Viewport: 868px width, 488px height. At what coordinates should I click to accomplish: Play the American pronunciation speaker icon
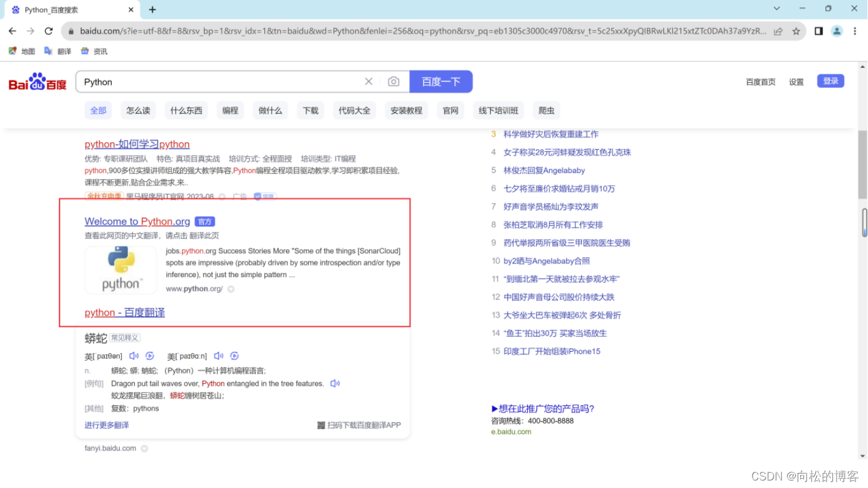tap(218, 356)
